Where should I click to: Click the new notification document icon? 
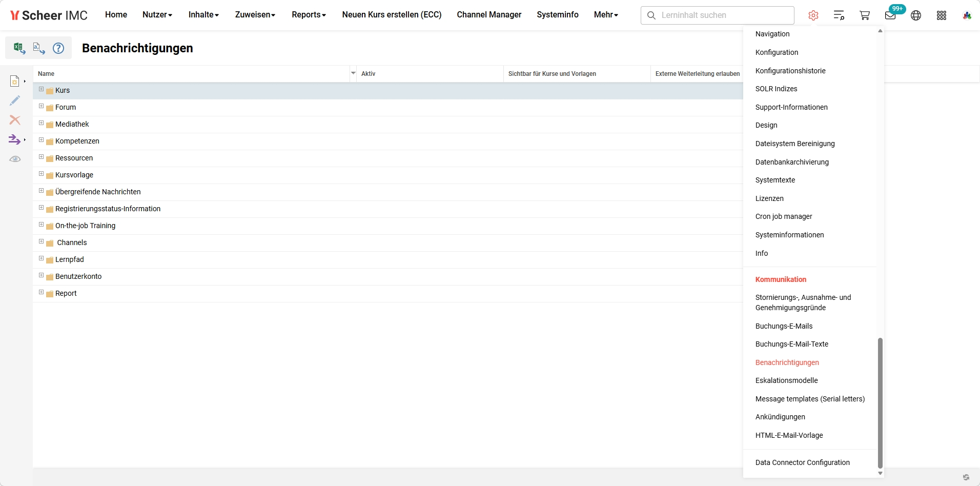click(15, 81)
